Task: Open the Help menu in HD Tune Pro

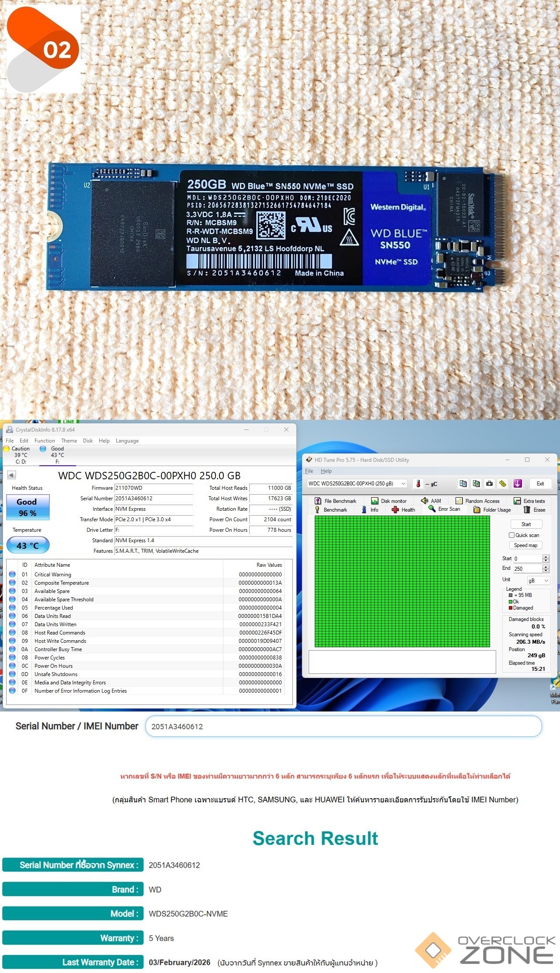Action: coord(326,471)
